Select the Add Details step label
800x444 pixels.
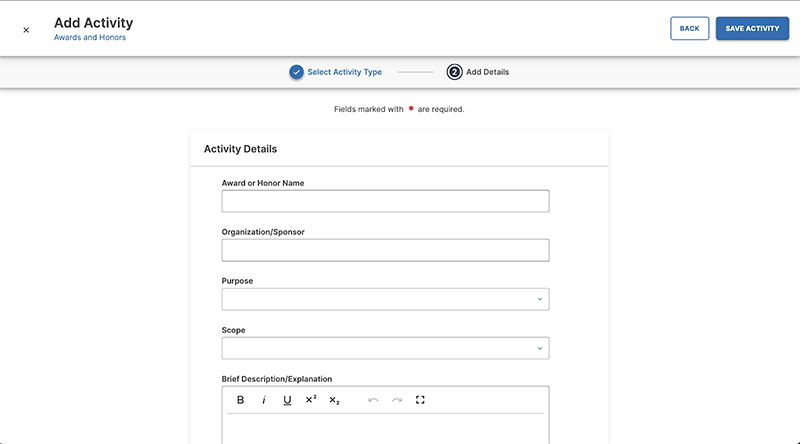[487, 72]
